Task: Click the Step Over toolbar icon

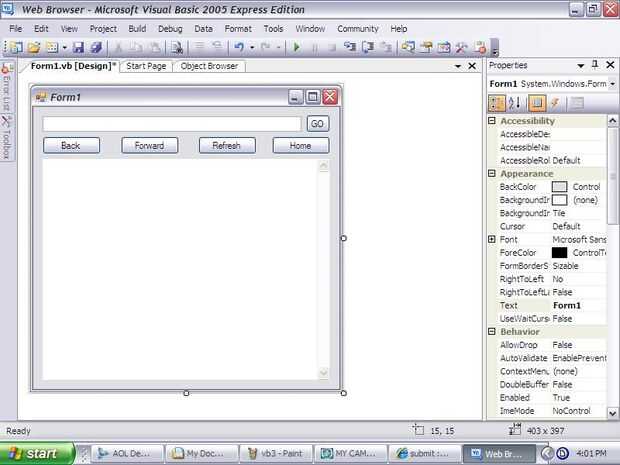Action: [x=368, y=47]
